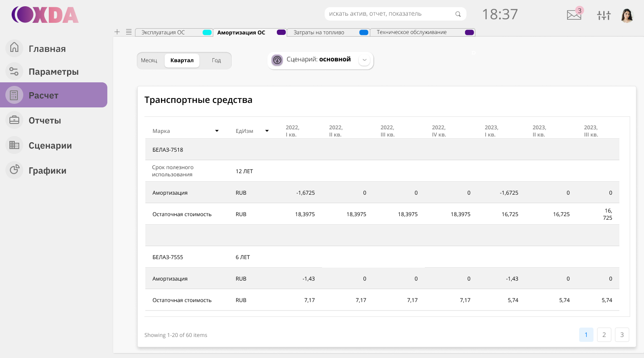
Task: Switch period toggle to Год
Action: click(216, 60)
